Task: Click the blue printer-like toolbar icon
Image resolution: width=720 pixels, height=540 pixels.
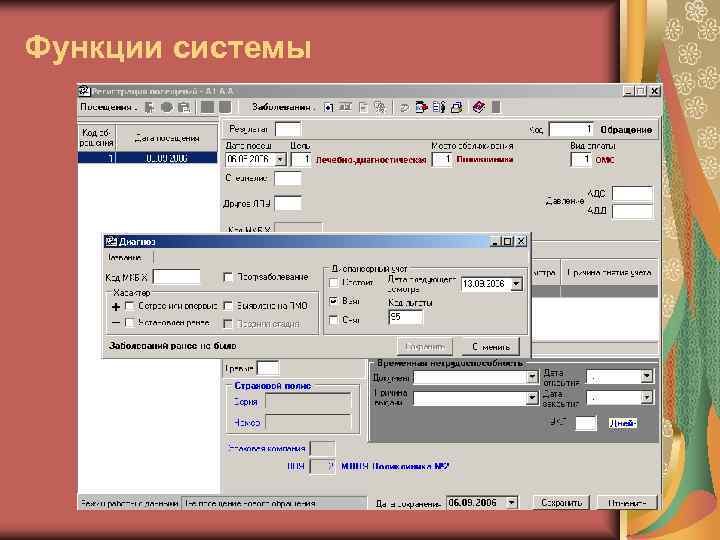Action: click(x=456, y=107)
